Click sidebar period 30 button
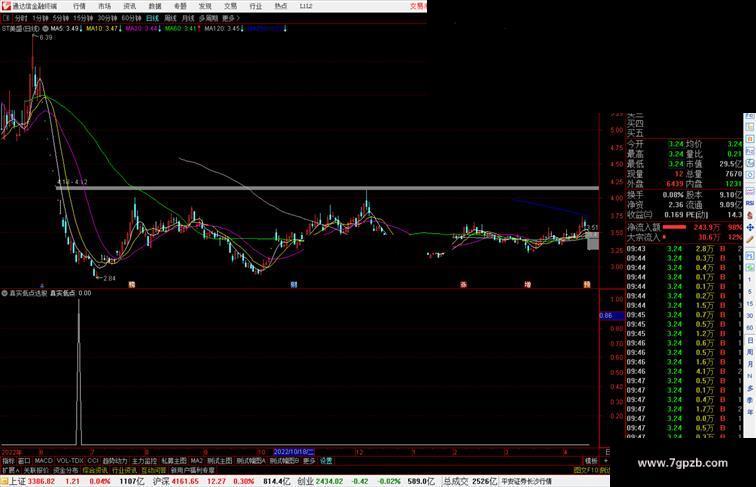Image resolution: width=756 pixels, height=487 pixels. (750, 316)
